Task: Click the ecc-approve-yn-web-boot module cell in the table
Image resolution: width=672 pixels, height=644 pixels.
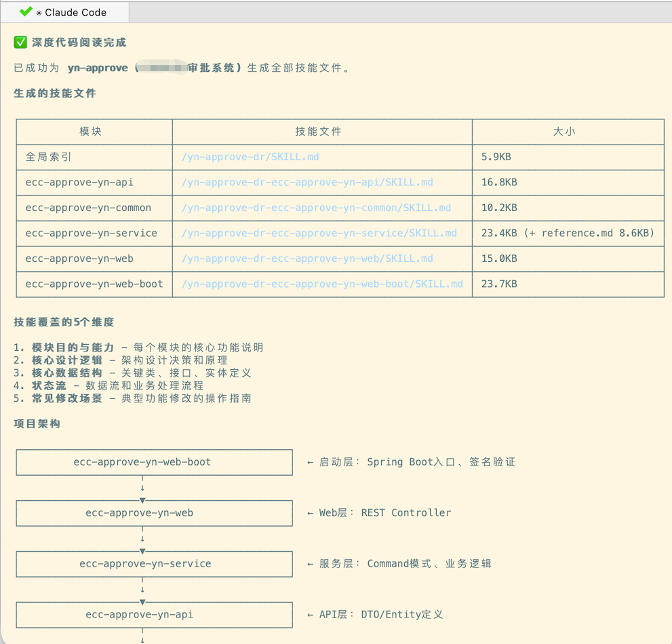Action: 94,284
